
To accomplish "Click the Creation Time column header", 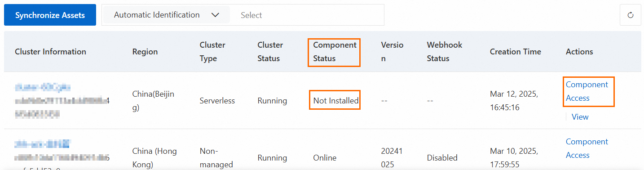I will (516, 52).
